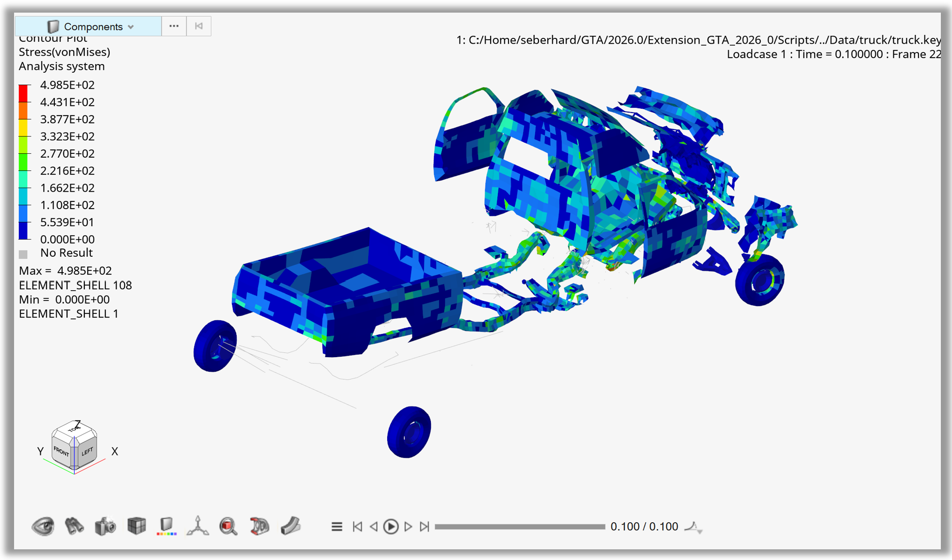Toggle the play animation button
This screenshot has height=560, width=952.
391,526
